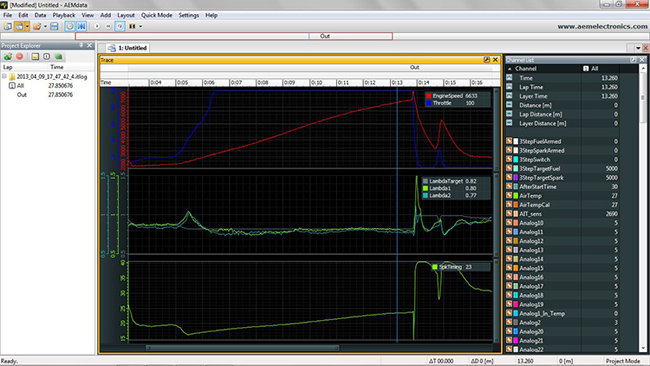The width and height of the screenshot is (650, 366).
Task: Click the rewind playback toolbar button
Action: pos(108,26)
